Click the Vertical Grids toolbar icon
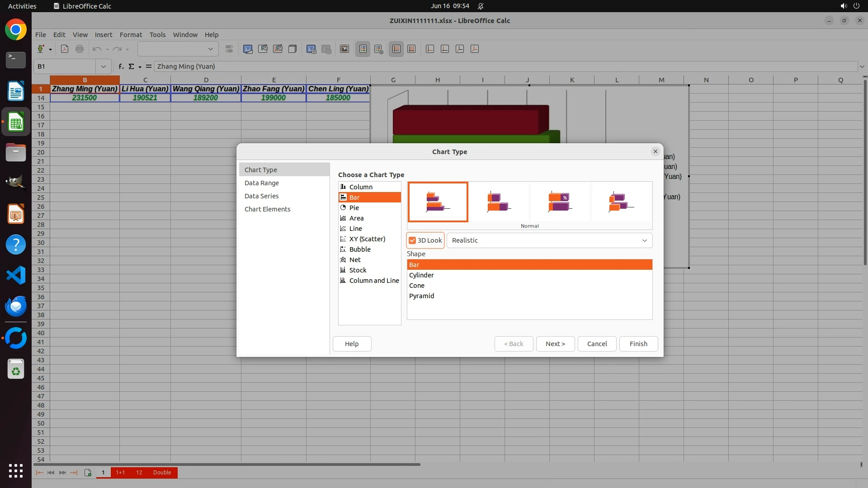Viewport: 868px width, 488px height. pyautogui.click(x=411, y=49)
